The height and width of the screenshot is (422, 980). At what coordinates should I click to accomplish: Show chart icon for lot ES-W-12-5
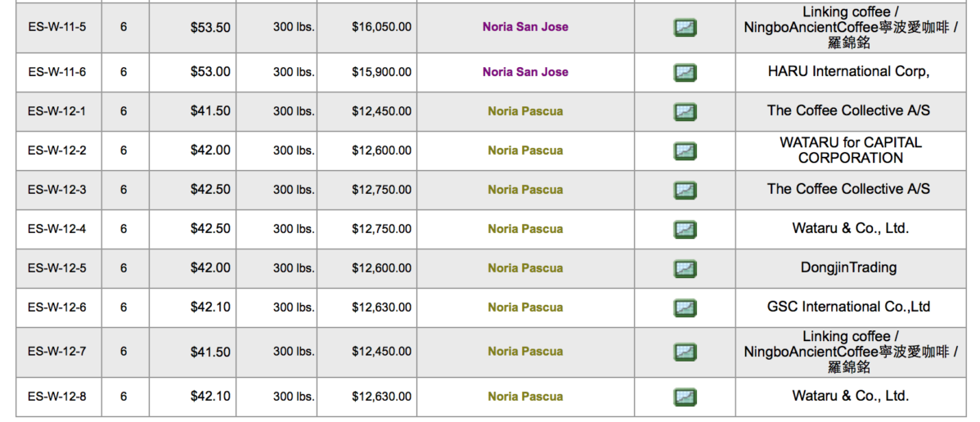pos(685,269)
